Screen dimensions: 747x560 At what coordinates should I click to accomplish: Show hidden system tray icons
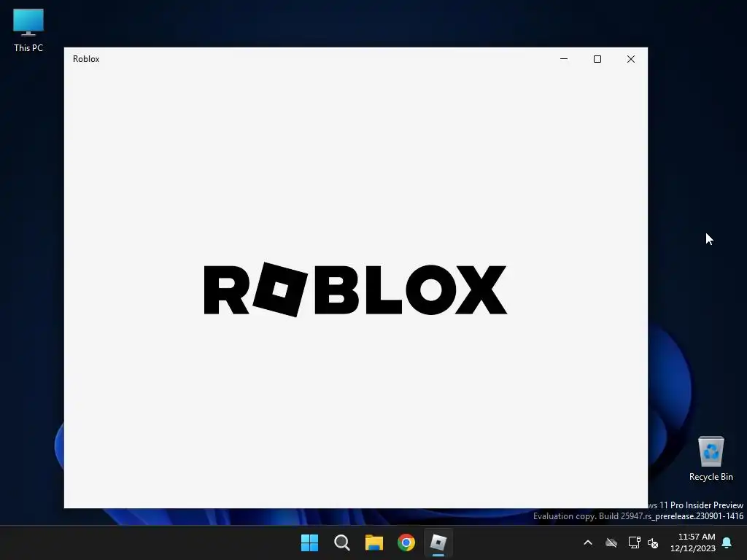click(x=588, y=542)
